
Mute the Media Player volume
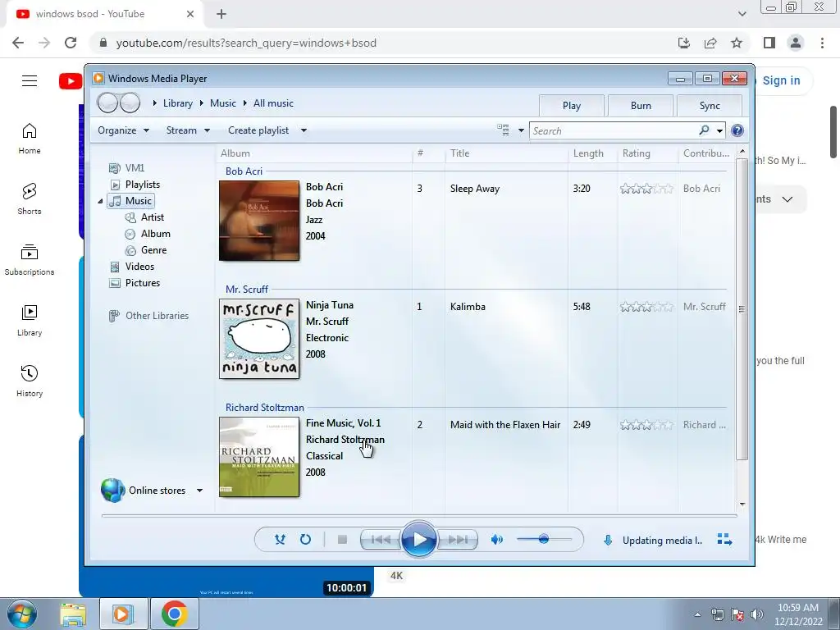[x=496, y=540]
